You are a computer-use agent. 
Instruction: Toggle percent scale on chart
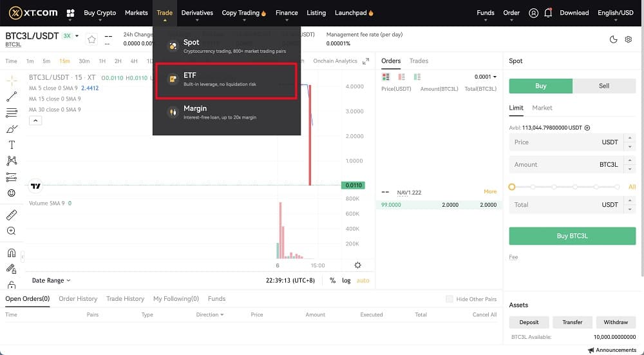(333, 281)
